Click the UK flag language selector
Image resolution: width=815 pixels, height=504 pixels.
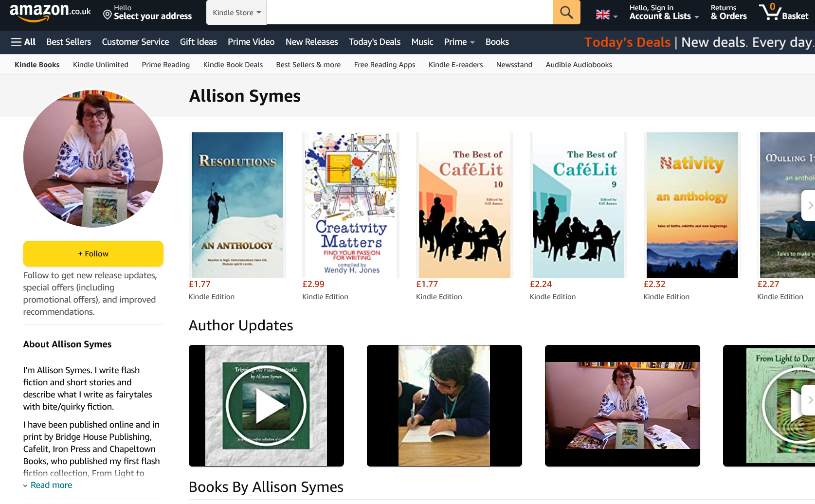pos(606,15)
